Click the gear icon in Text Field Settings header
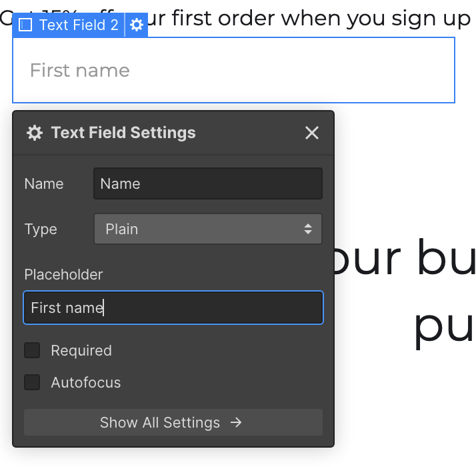Image resolution: width=476 pixels, height=467 pixels. click(x=35, y=133)
